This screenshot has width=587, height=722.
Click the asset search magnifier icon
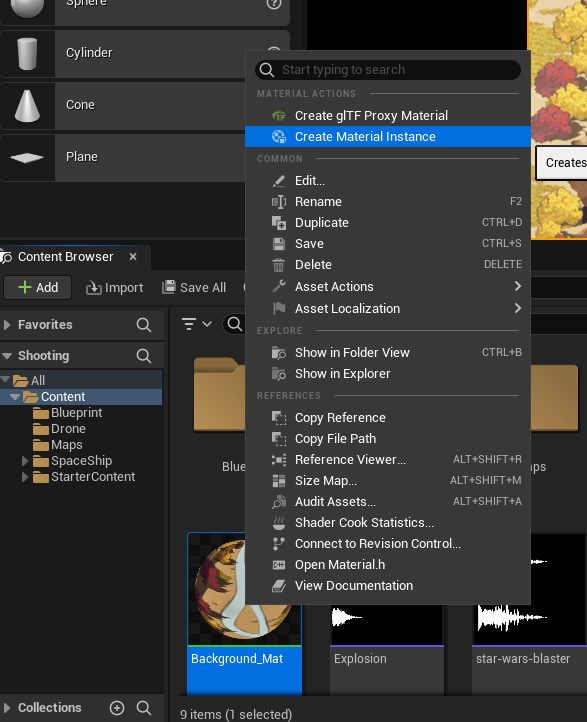[235, 324]
